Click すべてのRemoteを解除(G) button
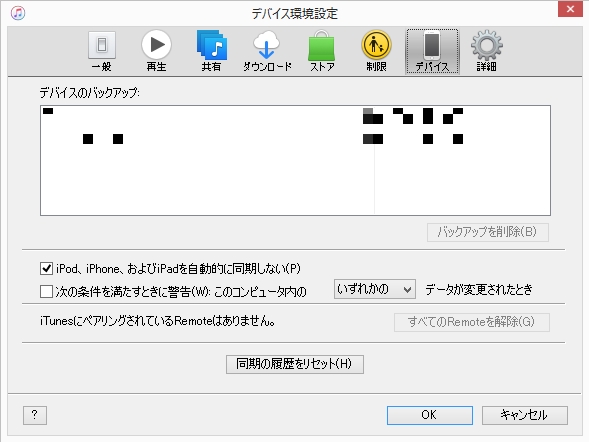Screen dimensions: 589x442 click(x=471, y=322)
